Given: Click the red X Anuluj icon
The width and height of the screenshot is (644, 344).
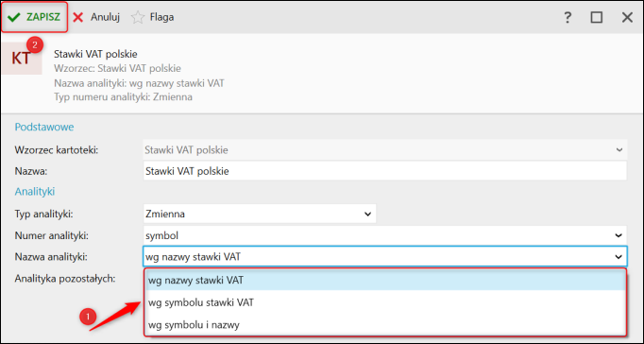Looking at the screenshot, I should (x=78, y=17).
